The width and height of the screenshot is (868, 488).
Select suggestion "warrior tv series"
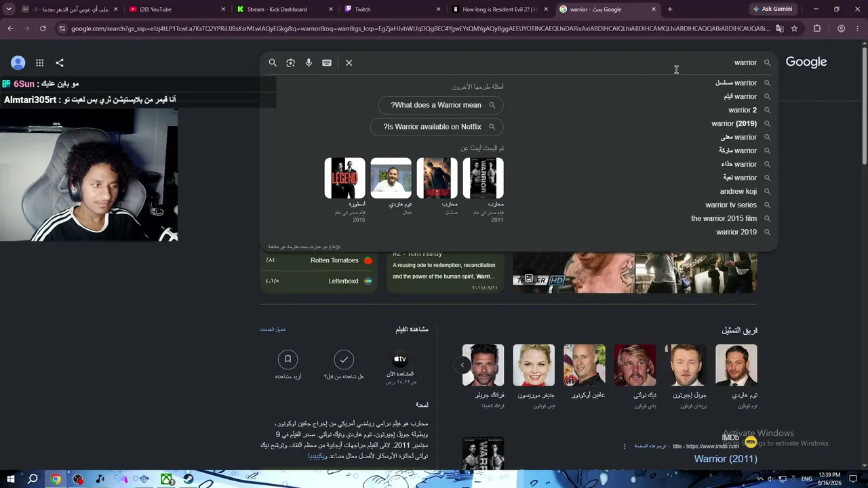tap(731, 205)
